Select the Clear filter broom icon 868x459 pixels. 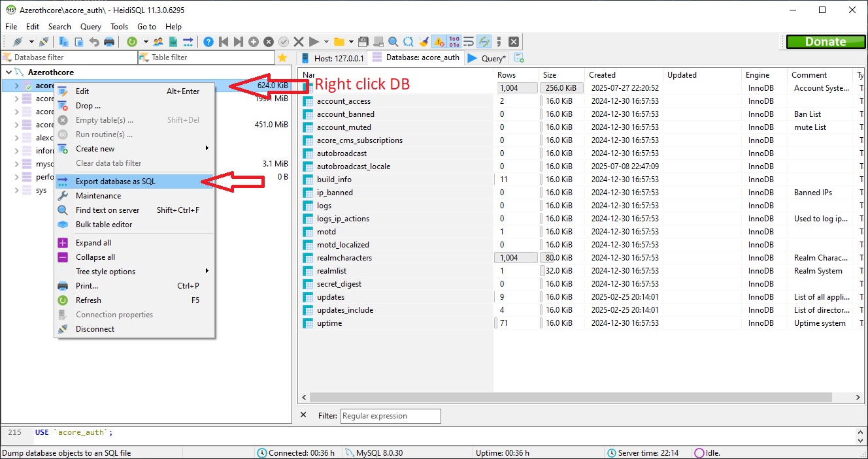(x=424, y=41)
